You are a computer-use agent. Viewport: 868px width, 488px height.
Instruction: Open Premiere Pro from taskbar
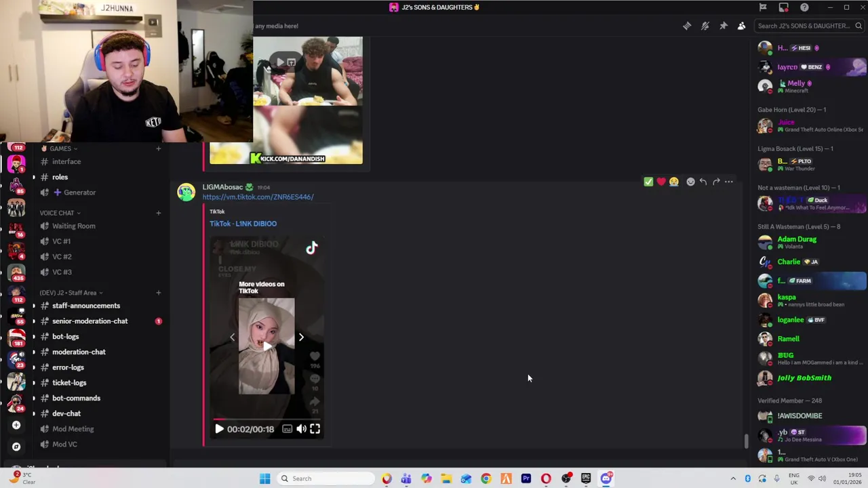click(526, 479)
